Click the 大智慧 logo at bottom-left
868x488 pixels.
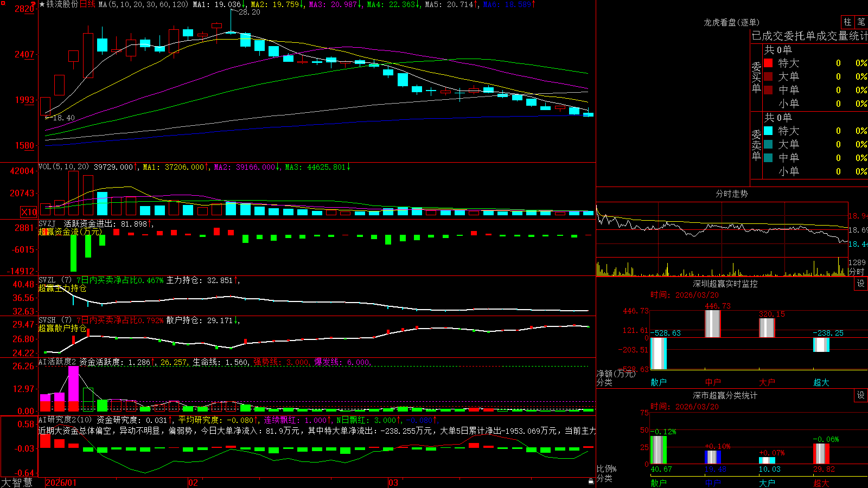click(x=17, y=483)
